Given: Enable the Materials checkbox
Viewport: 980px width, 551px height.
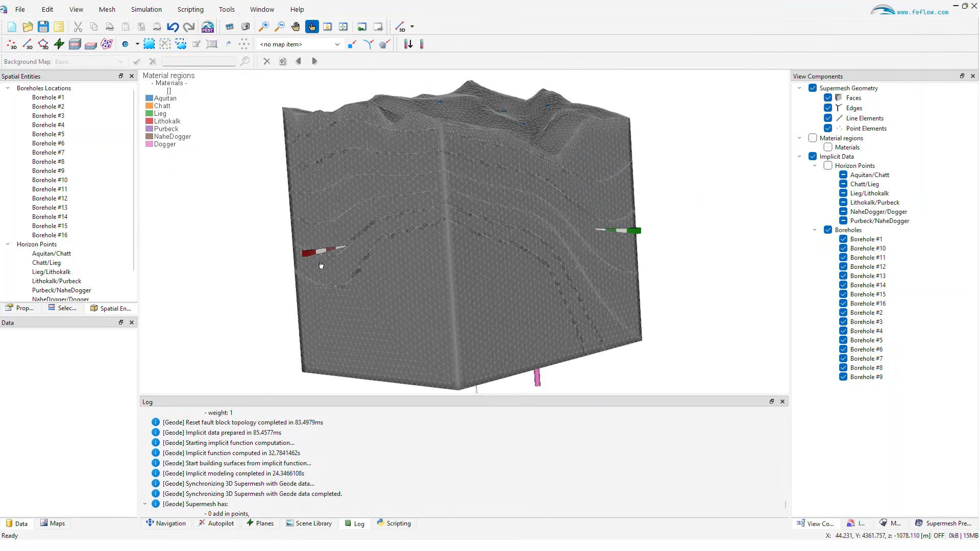Looking at the screenshot, I should 828,147.
